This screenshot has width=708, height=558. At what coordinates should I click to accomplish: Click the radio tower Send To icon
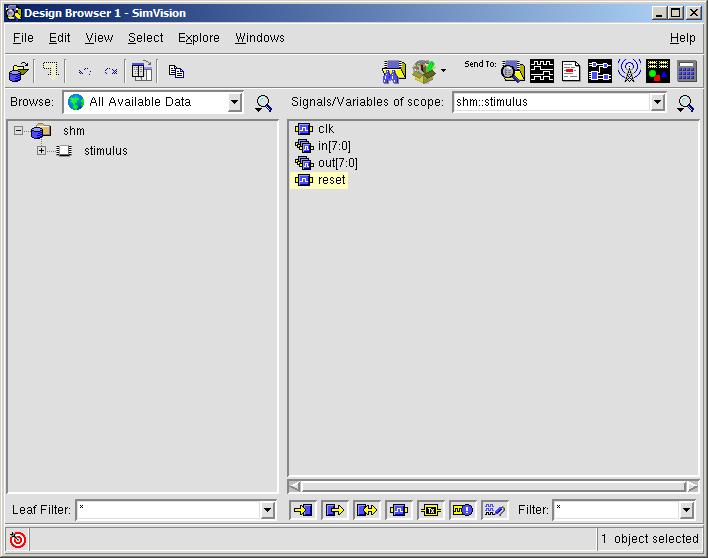point(629,70)
